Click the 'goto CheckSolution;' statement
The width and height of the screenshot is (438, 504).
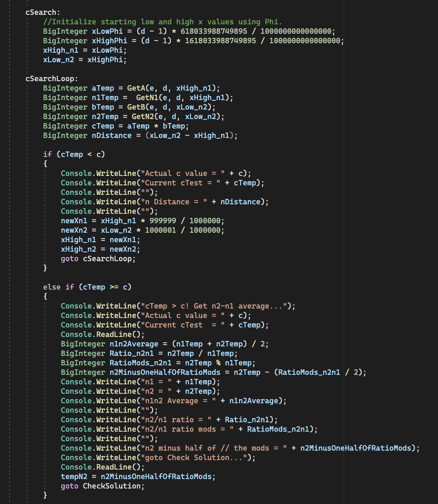103,486
